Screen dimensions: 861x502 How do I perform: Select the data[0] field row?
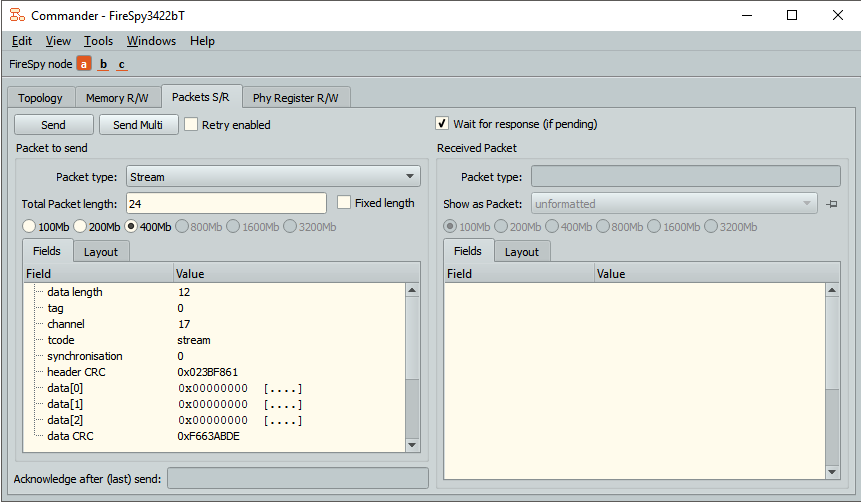pos(215,388)
